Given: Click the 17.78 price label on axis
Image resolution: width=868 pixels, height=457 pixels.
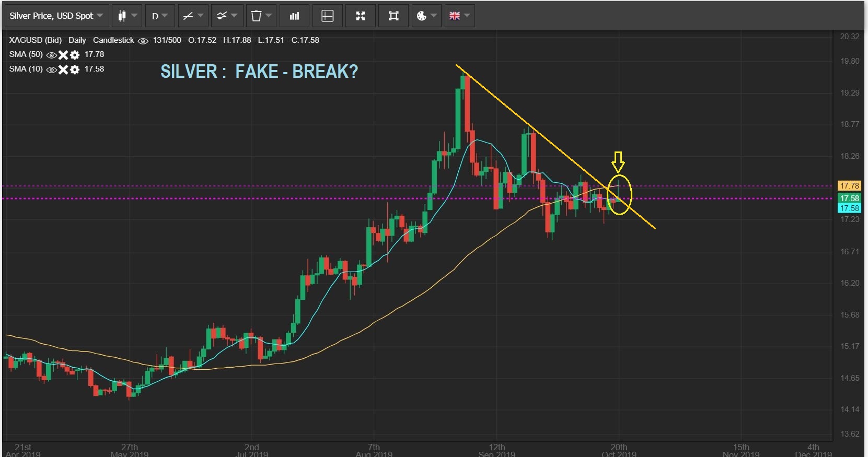Looking at the screenshot, I should coord(849,185).
